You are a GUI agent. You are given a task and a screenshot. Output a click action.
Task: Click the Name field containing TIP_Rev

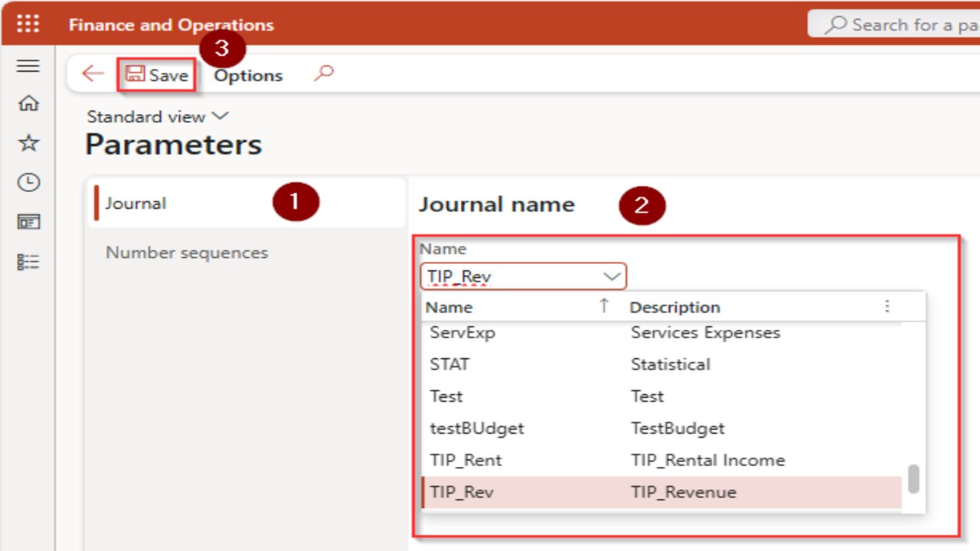tap(523, 275)
